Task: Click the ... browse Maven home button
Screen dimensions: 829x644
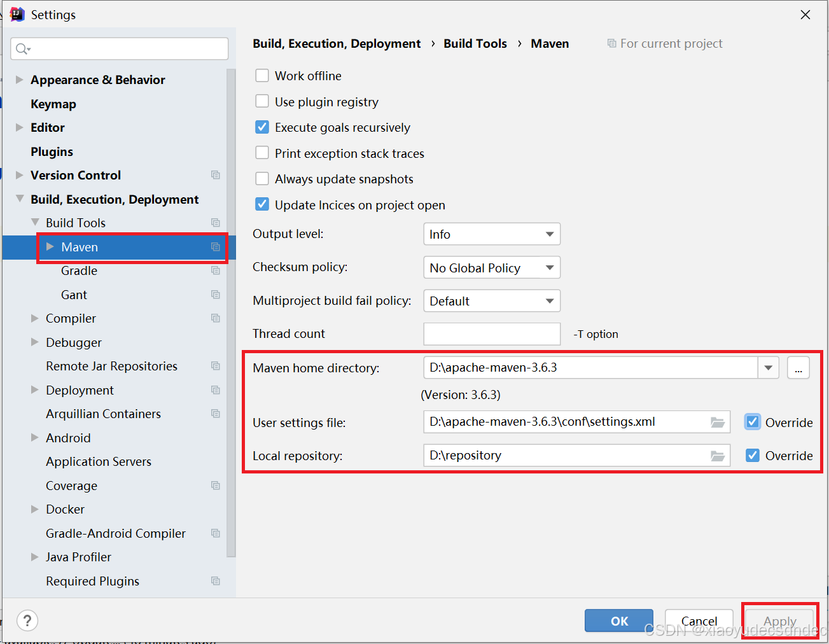Action: [x=798, y=368]
